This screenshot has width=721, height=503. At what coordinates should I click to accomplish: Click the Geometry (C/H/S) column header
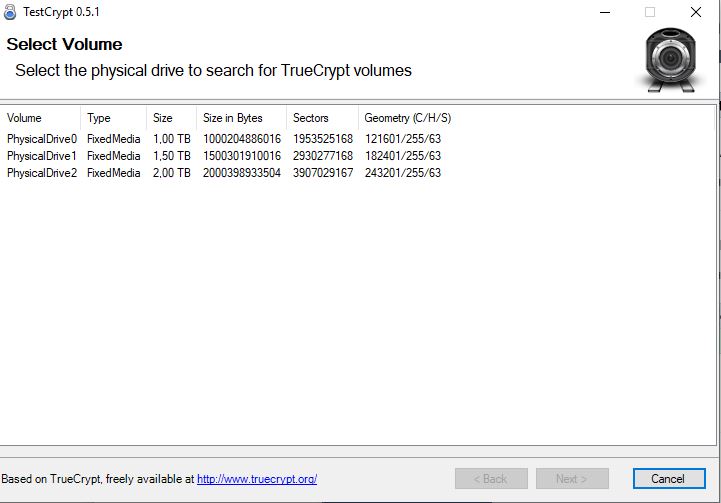point(407,118)
